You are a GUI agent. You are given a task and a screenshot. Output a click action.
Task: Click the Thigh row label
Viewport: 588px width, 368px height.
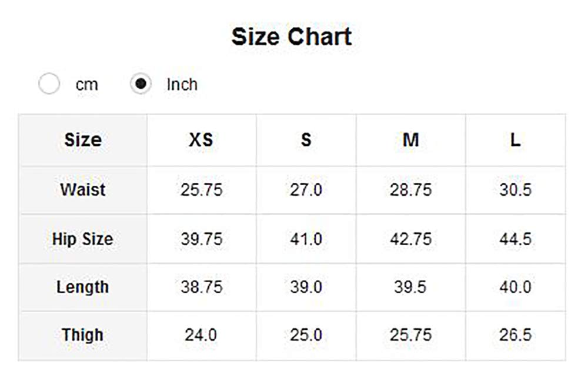(x=82, y=335)
